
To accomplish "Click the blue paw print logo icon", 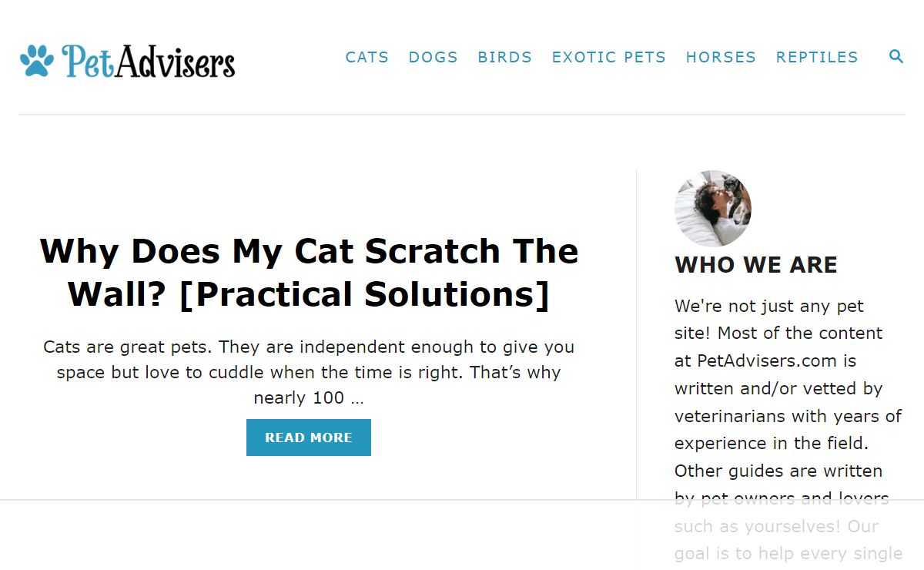I will [37, 61].
